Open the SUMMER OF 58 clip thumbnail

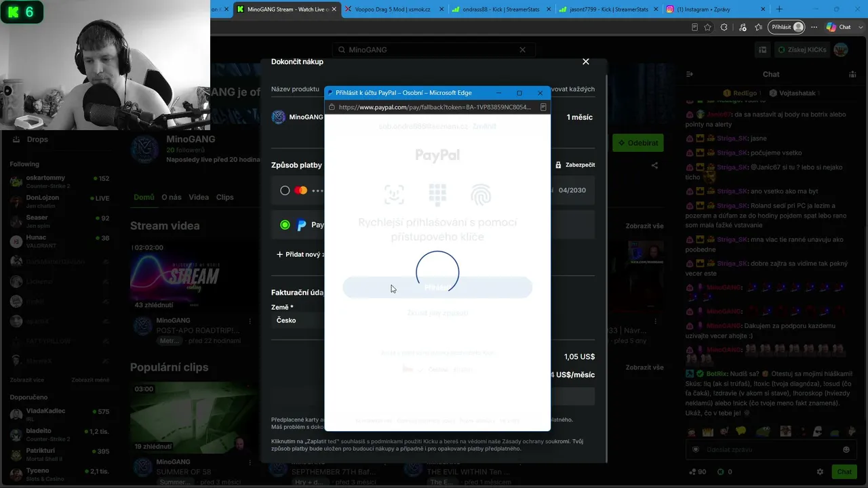pos(193,418)
